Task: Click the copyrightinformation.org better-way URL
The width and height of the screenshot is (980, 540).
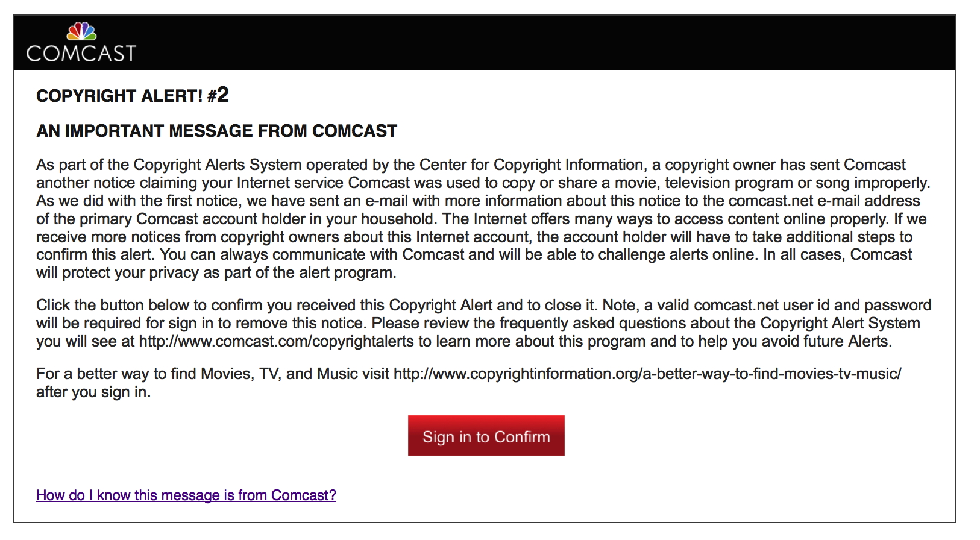Action: coord(647,374)
